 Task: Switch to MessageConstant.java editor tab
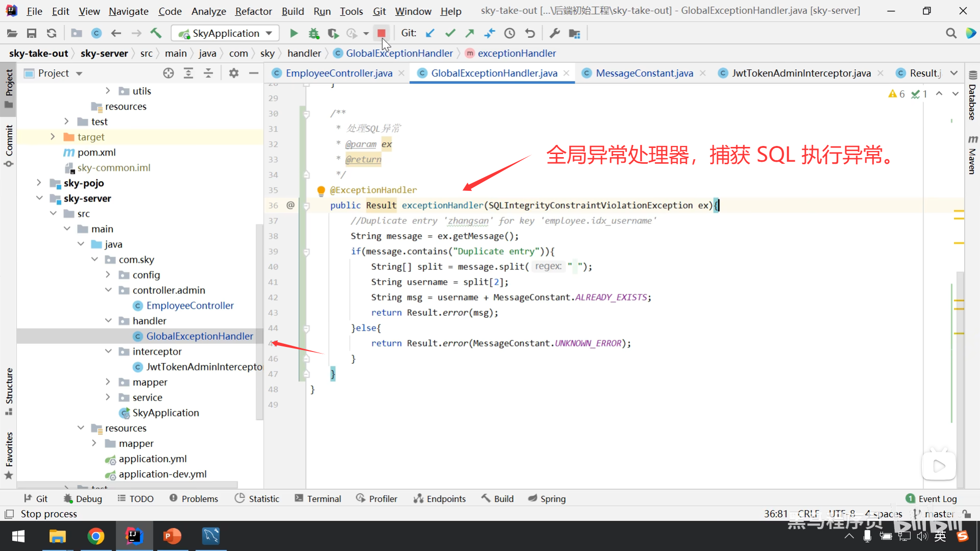point(644,73)
